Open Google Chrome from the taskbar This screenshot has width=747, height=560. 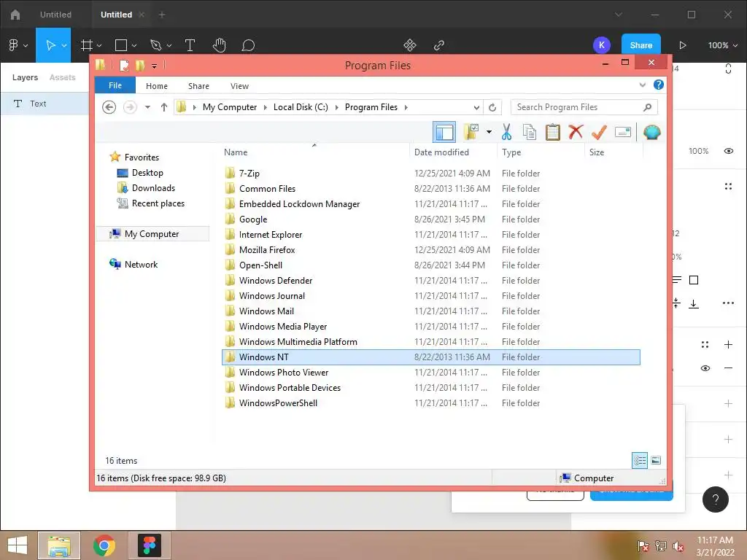pos(104,545)
